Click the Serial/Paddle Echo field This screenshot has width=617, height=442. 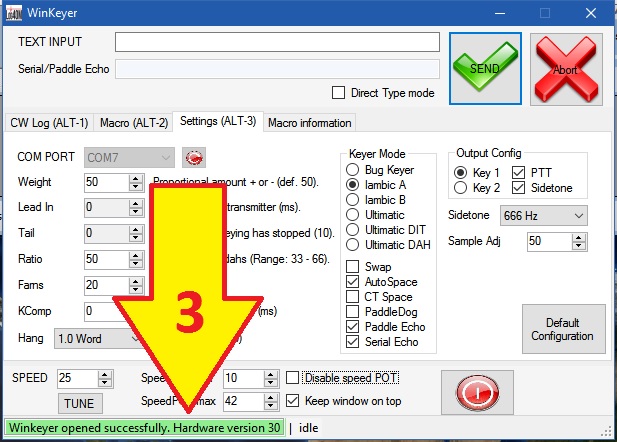[277, 69]
